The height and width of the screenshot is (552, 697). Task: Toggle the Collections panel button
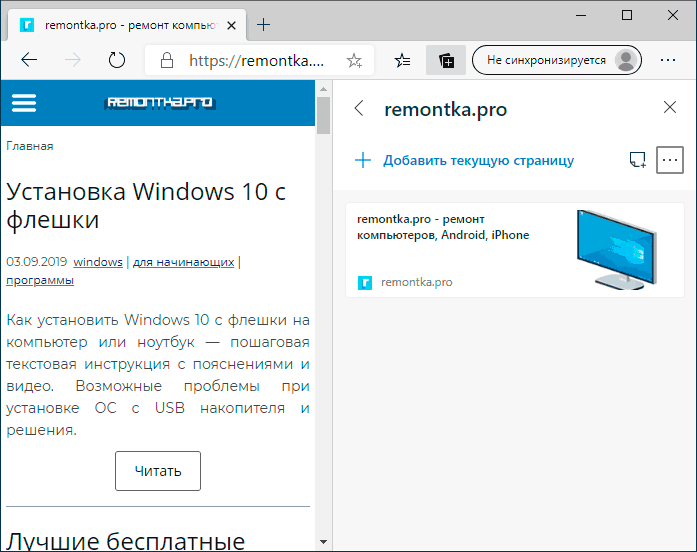point(446,60)
